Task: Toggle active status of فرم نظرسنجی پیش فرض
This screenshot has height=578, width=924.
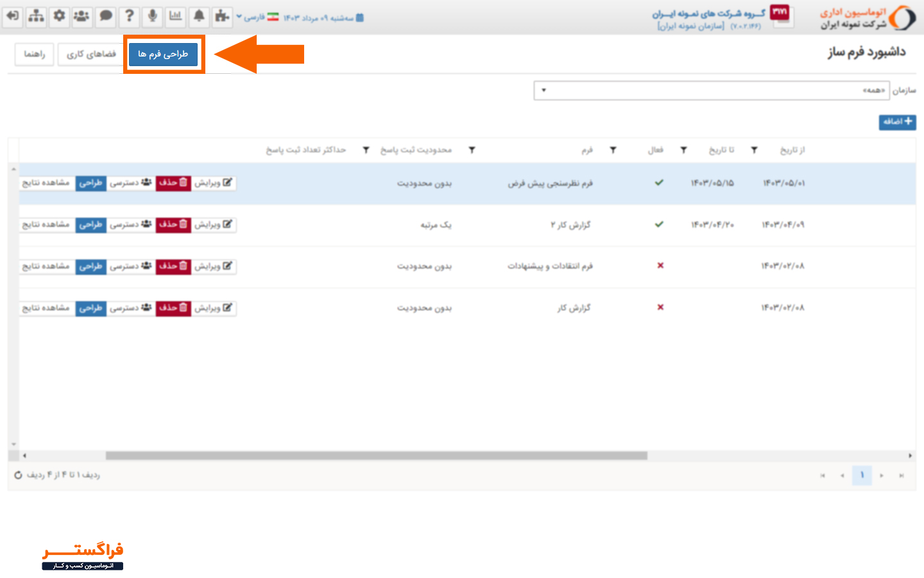Action: click(659, 182)
